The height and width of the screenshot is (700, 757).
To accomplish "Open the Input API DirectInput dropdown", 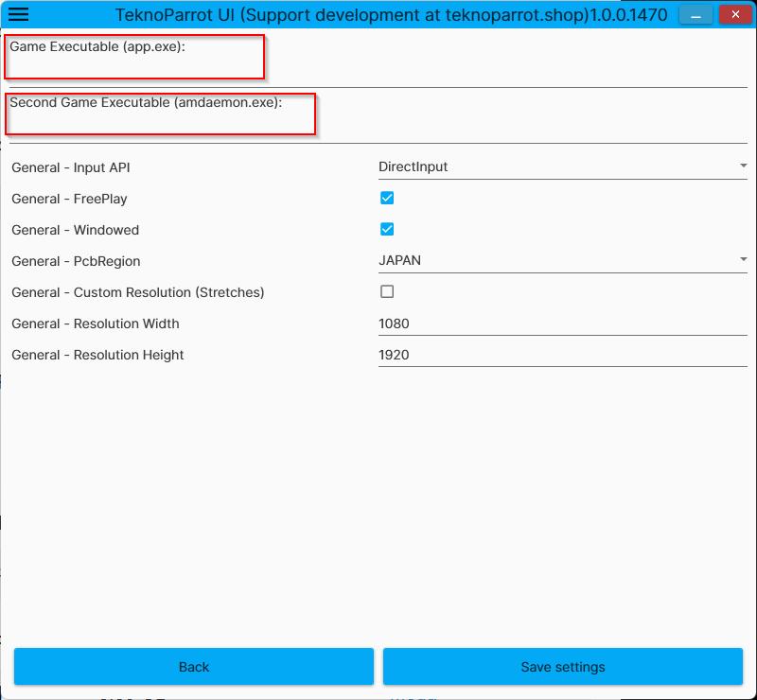I will click(562, 167).
